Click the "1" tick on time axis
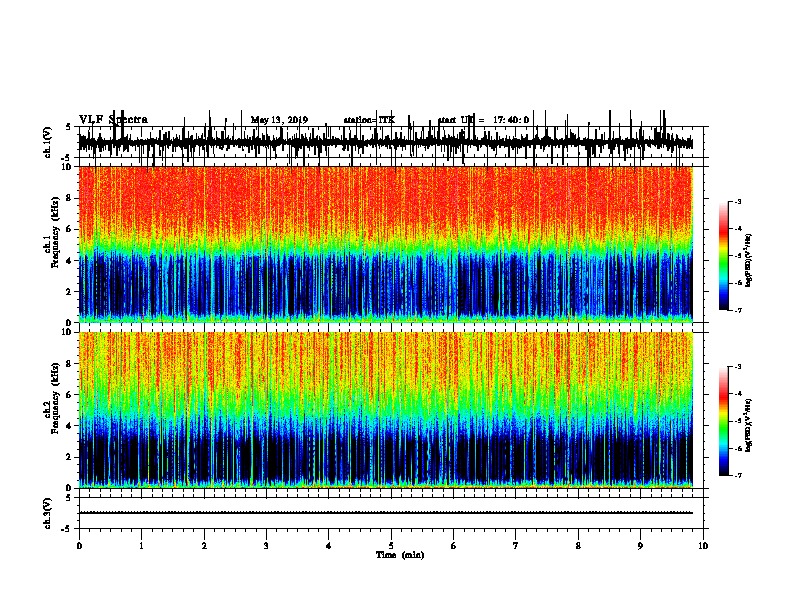This screenshot has width=792, height=612. (141, 546)
